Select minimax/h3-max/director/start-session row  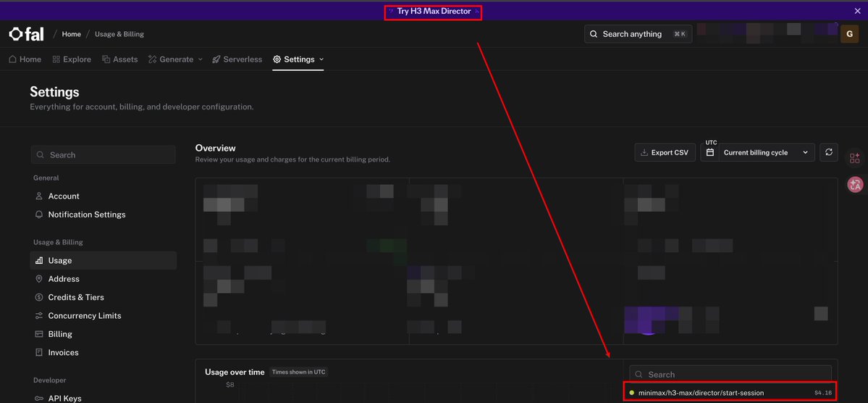click(x=730, y=392)
